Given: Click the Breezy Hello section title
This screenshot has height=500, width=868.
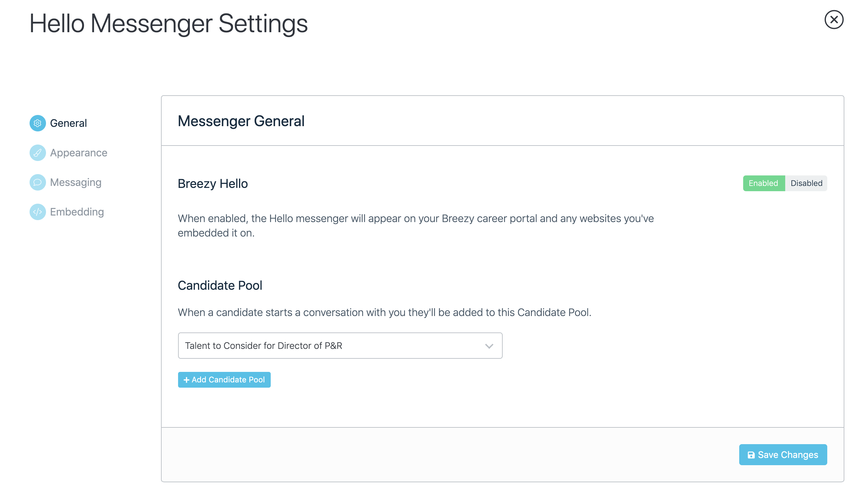Looking at the screenshot, I should (213, 183).
